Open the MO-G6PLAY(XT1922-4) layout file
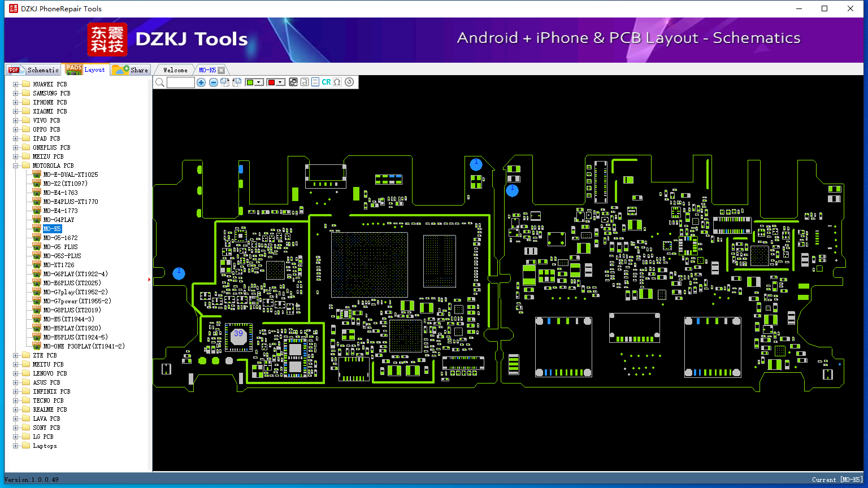Viewport: 868px width, 488px height. 76,274
